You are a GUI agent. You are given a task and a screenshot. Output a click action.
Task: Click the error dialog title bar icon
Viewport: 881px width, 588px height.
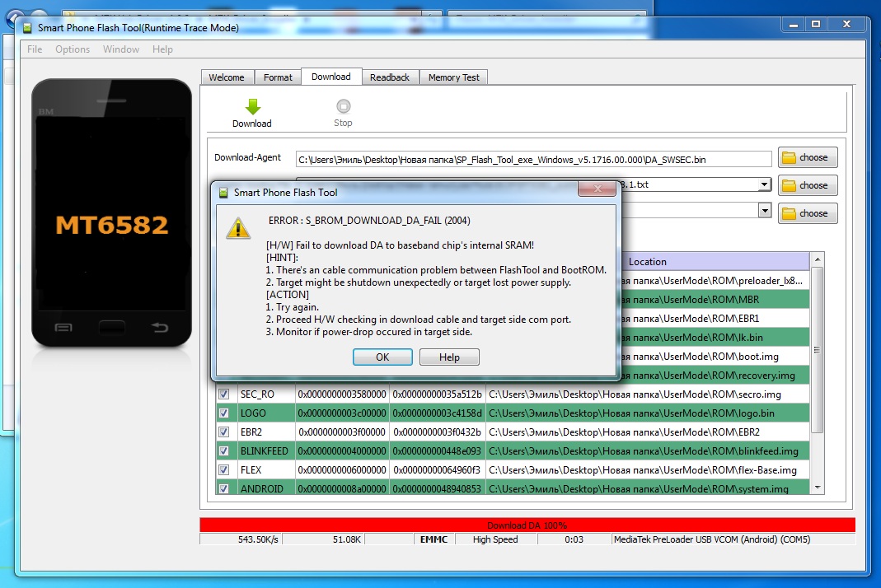point(223,193)
